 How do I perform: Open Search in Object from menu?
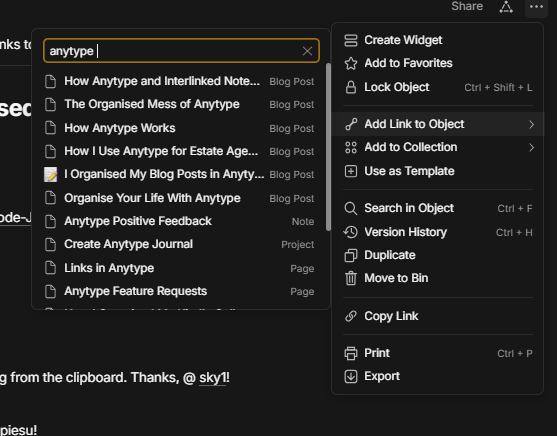pos(437,208)
